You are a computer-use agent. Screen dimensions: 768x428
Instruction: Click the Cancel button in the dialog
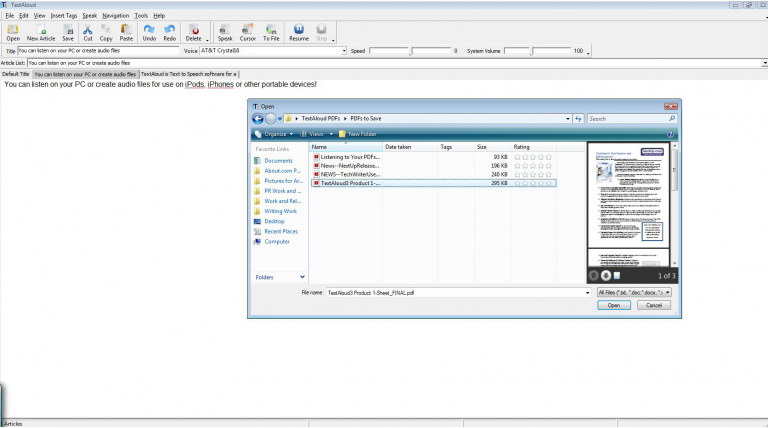(656, 306)
